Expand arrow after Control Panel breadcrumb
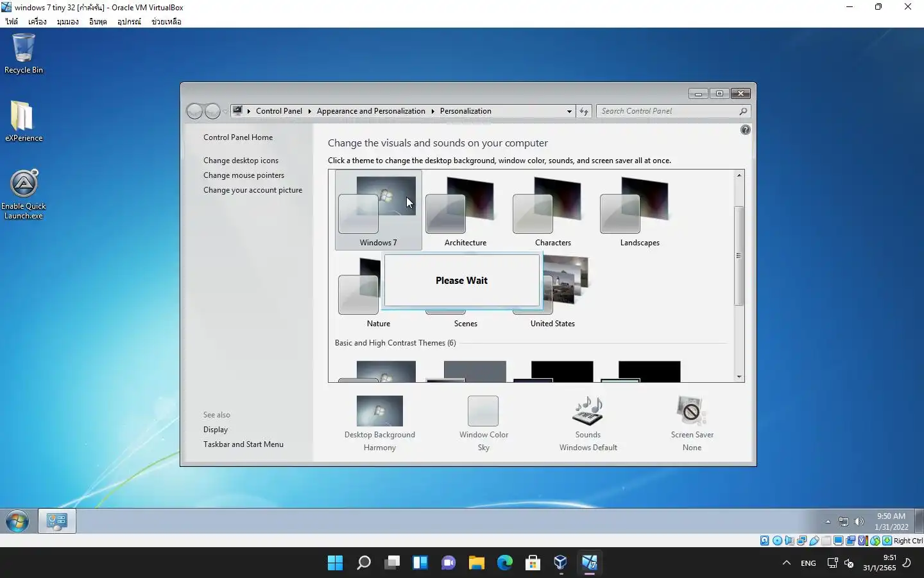 pyautogui.click(x=309, y=111)
